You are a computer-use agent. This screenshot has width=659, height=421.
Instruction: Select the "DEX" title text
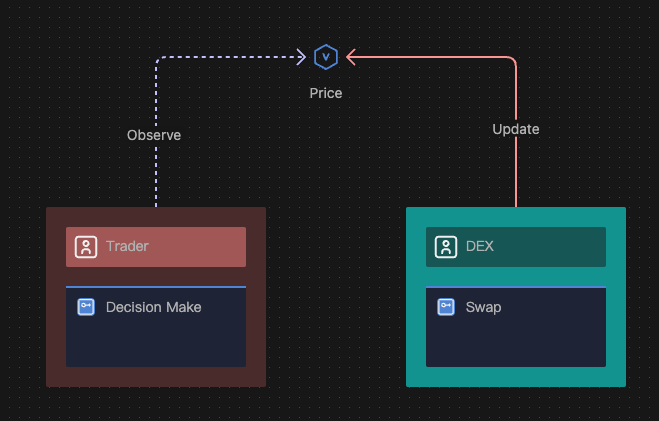(x=480, y=247)
